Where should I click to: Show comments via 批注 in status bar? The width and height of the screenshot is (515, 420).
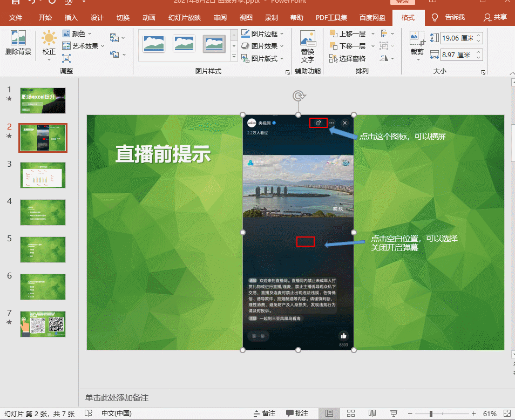point(296,414)
